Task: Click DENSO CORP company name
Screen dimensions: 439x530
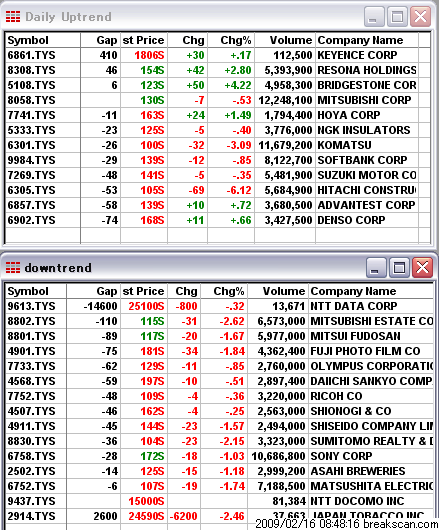Action: tap(351, 220)
